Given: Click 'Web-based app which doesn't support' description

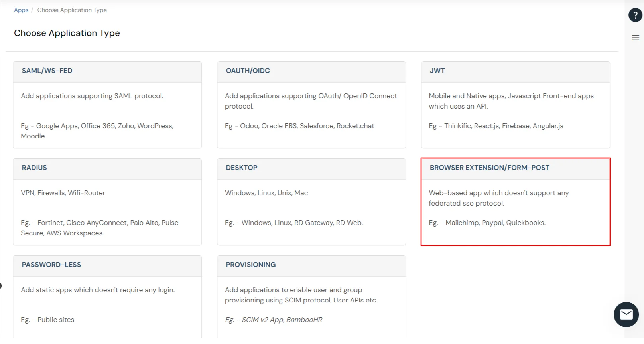Looking at the screenshot, I should 499,198.
